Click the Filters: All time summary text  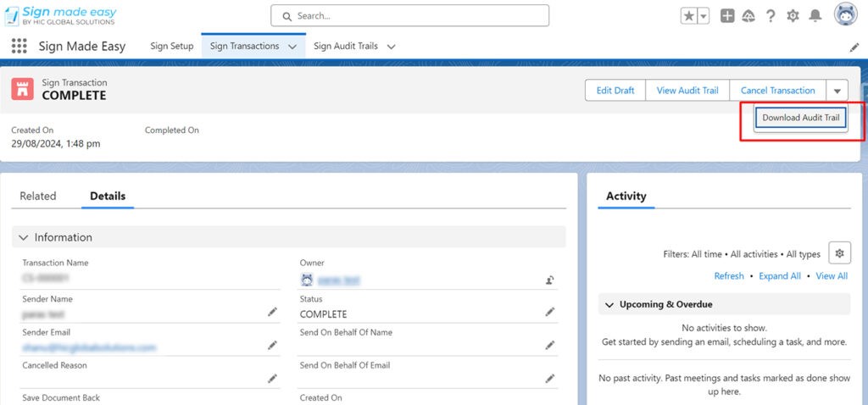pyautogui.click(x=742, y=254)
